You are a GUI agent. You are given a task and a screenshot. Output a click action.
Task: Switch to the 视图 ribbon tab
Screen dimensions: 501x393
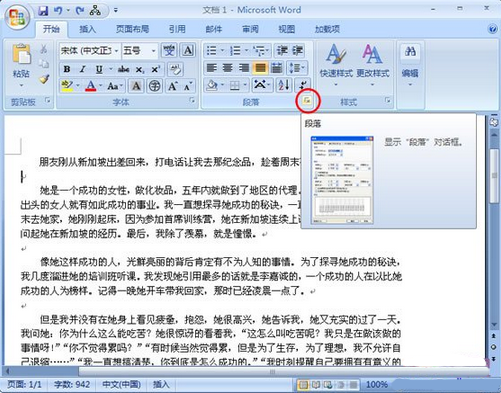tap(287, 29)
